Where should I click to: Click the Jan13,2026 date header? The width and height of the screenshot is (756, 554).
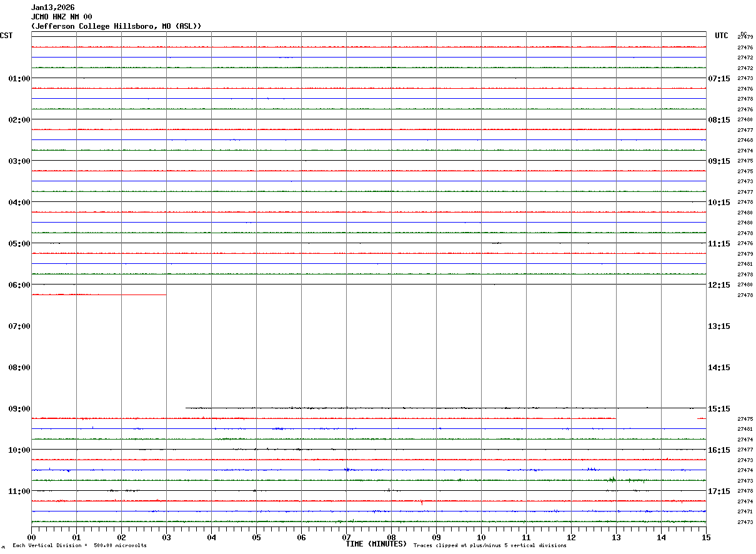53,8
